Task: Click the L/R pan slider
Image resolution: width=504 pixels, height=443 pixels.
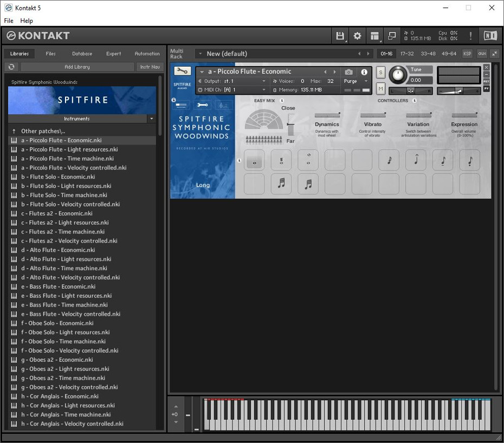Action: [410, 91]
